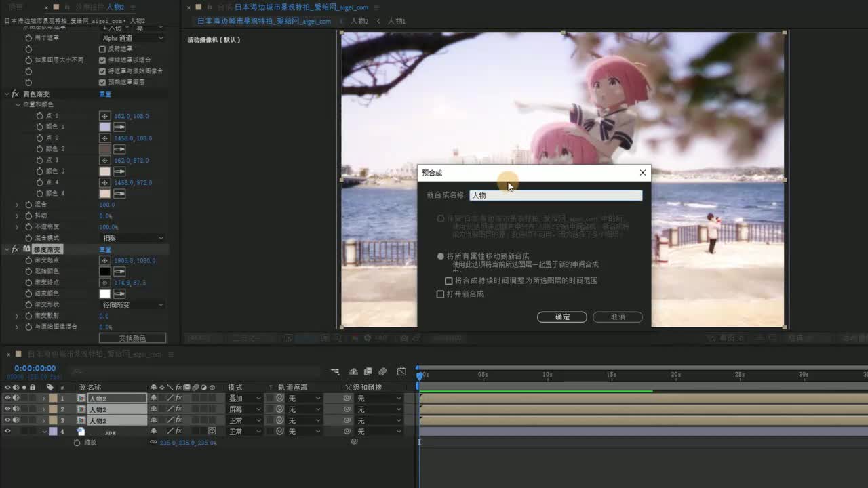Enable 将合成持续时间调整为所选图层的时间范围 checkbox
Viewport: 868px width, 488px height.
[x=448, y=281]
